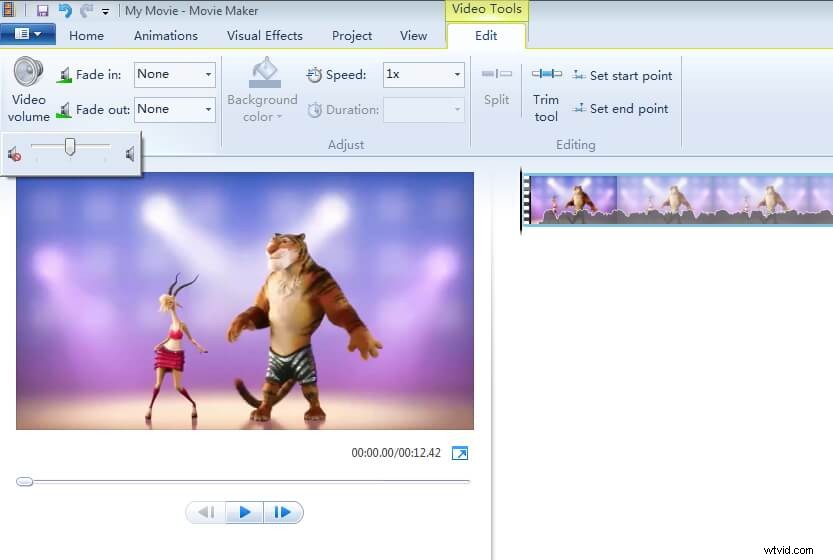View the preview in full screen

pyautogui.click(x=460, y=453)
